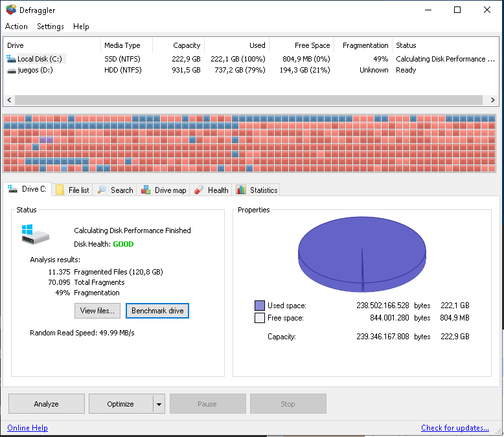Click the Drive map blocks icon
The image size is (504, 437).
(146, 190)
